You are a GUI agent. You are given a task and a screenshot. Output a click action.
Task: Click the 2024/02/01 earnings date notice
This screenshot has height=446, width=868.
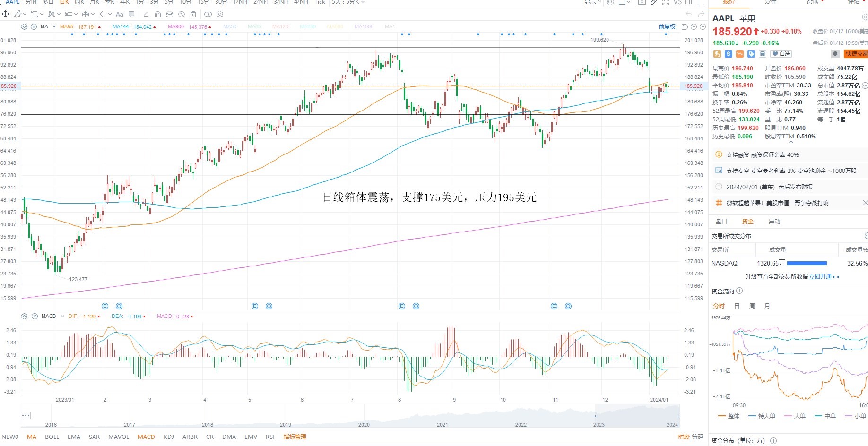point(790,187)
